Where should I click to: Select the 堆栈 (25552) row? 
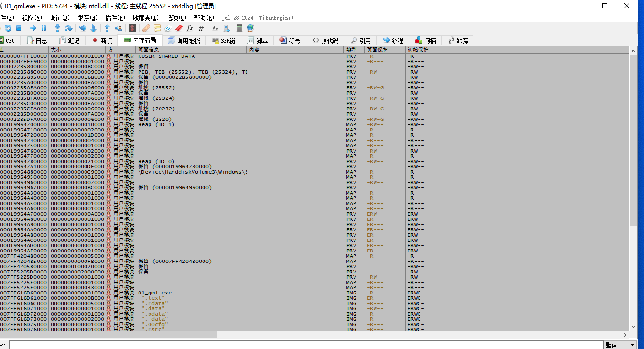314,87
